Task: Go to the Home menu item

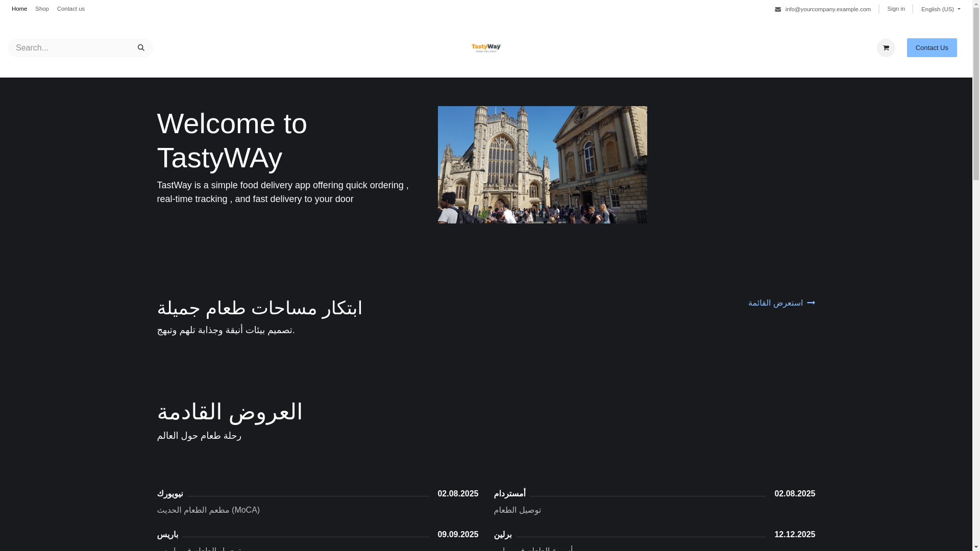Action: click(19, 9)
